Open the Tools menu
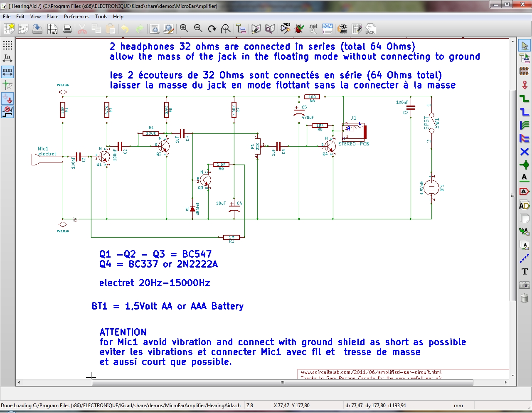This screenshot has width=532, height=413. pyautogui.click(x=101, y=17)
